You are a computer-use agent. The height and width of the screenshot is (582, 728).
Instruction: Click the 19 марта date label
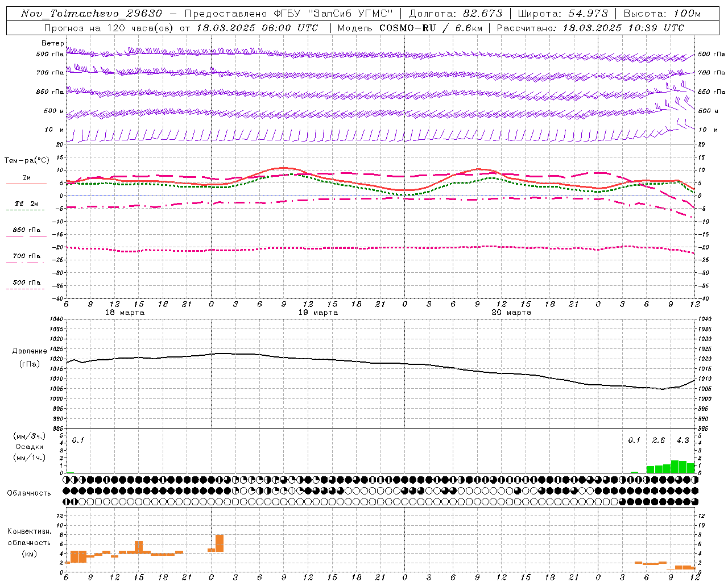[318, 313]
